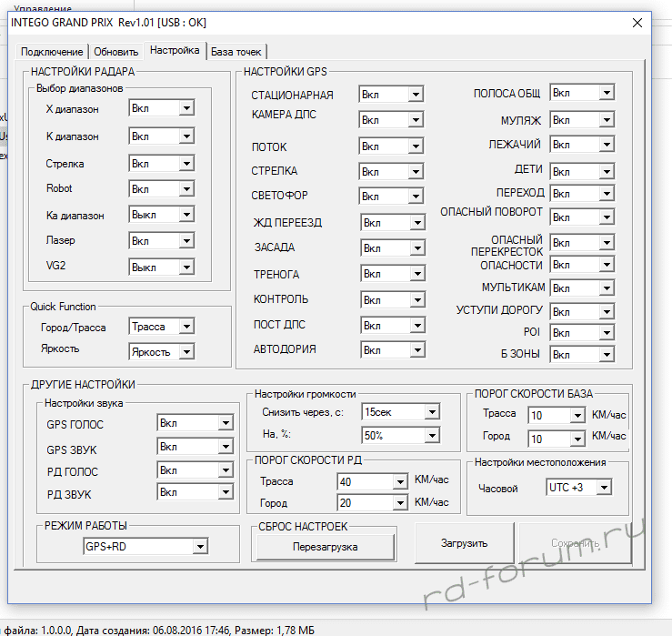The image size is (672, 636).
Task: Open the Лазер dropdown
Action: [x=162, y=240]
